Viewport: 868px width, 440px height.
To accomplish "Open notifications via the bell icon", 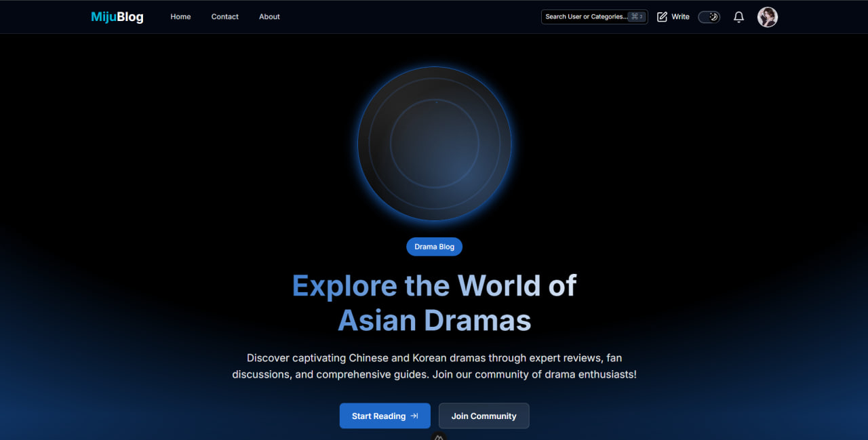I will 739,17.
